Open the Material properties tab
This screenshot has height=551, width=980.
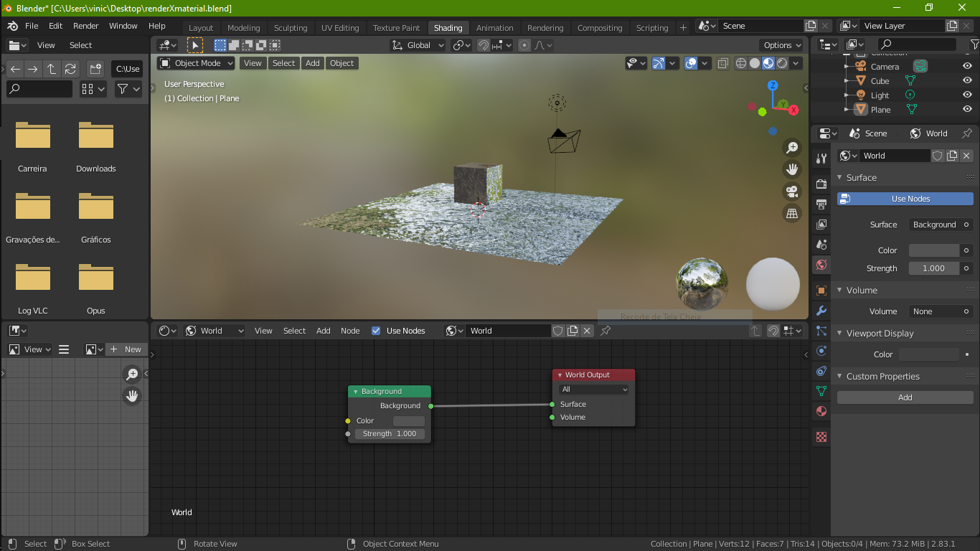821,411
